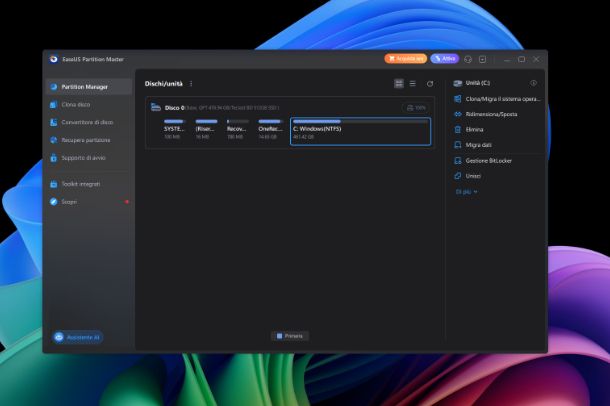Switch to the list disk view
Screen dimensions: 610x406
413,84
